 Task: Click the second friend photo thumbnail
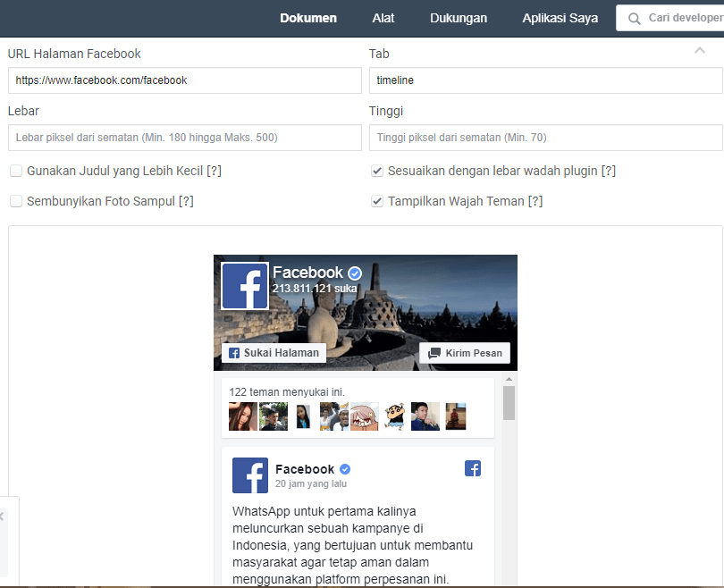click(274, 416)
